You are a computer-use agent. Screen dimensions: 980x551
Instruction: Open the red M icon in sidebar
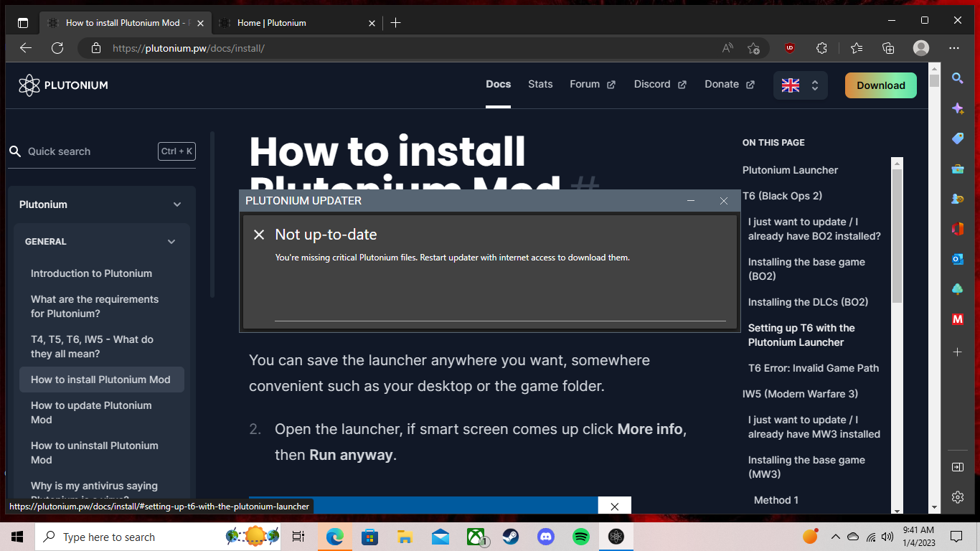[957, 319]
